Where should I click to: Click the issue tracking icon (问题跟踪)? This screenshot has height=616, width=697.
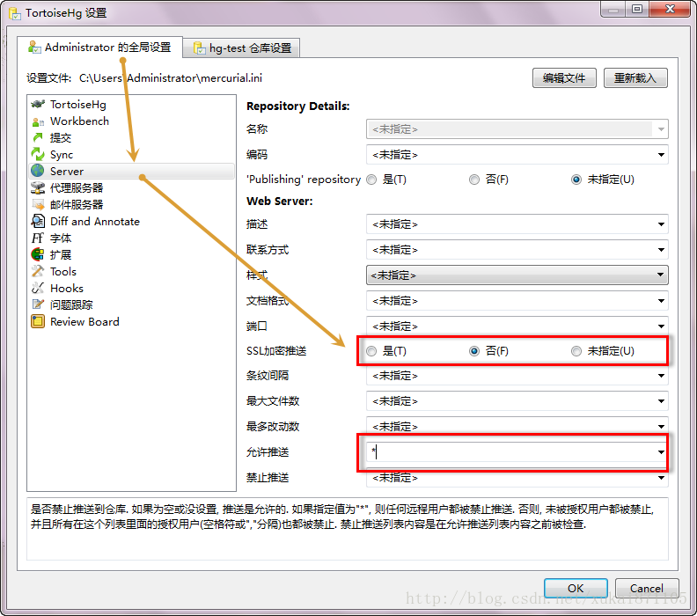click(38, 304)
